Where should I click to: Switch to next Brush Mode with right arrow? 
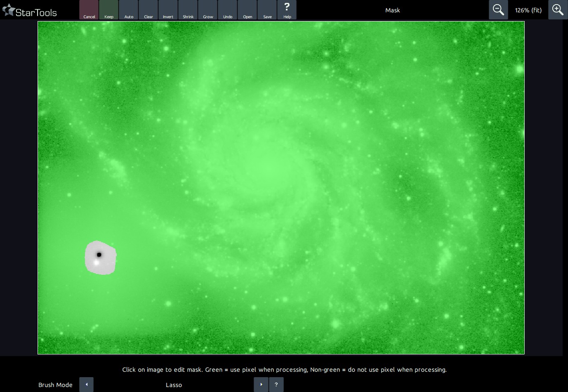[261, 385]
